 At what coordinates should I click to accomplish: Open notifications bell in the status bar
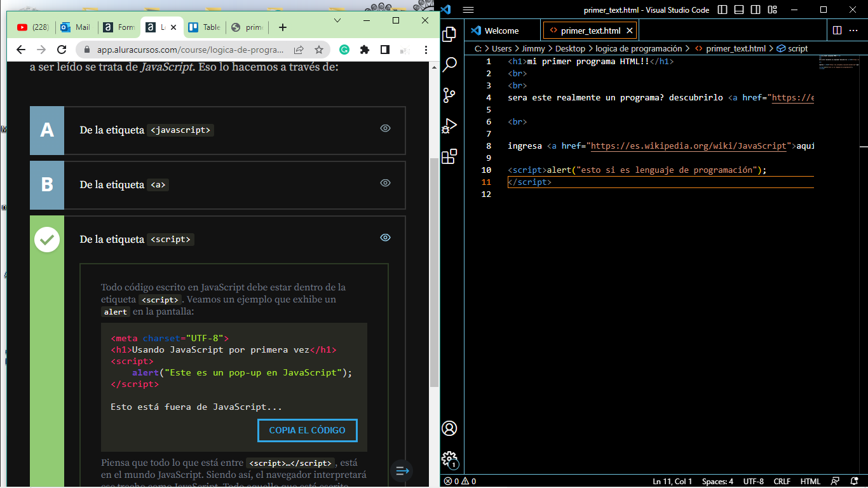tap(855, 482)
